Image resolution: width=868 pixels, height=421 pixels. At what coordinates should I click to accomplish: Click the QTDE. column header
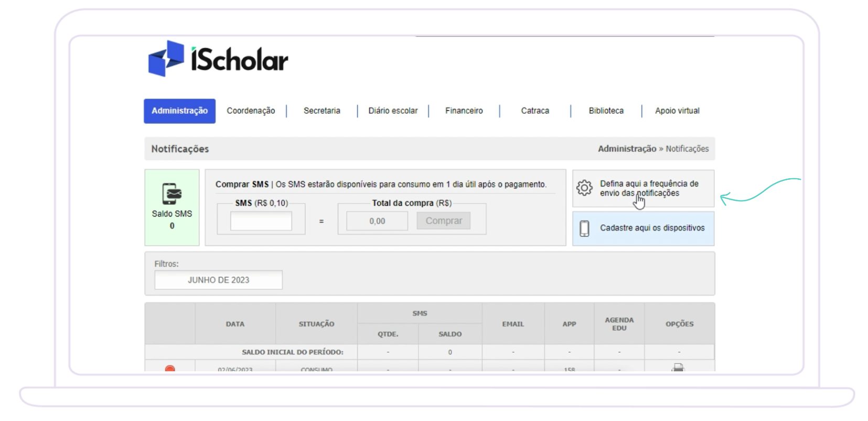click(388, 334)
